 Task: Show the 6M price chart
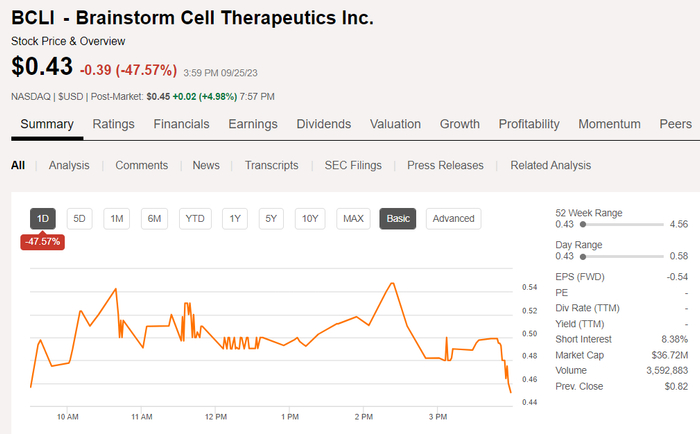pyautogui.click(x=154, y=218)
